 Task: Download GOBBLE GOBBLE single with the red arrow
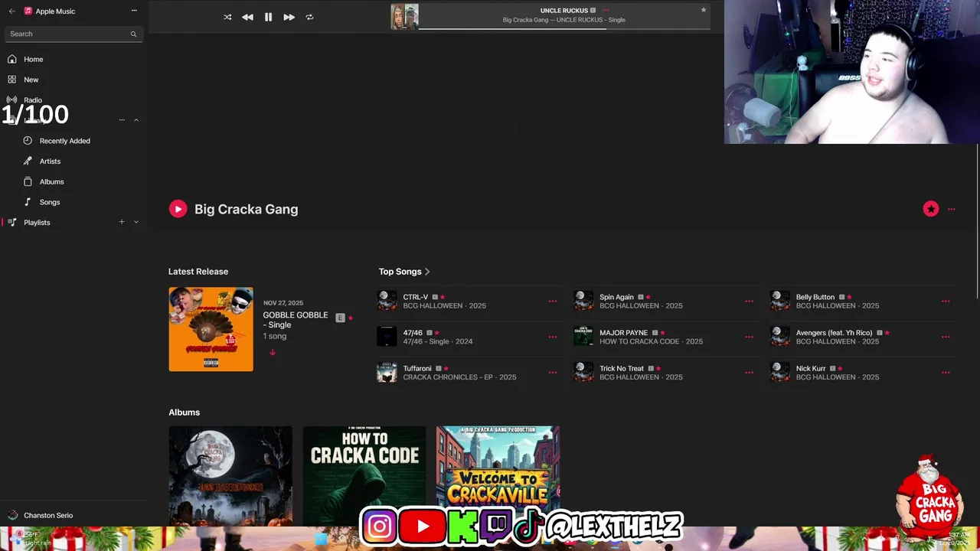(x=272, y=352)
